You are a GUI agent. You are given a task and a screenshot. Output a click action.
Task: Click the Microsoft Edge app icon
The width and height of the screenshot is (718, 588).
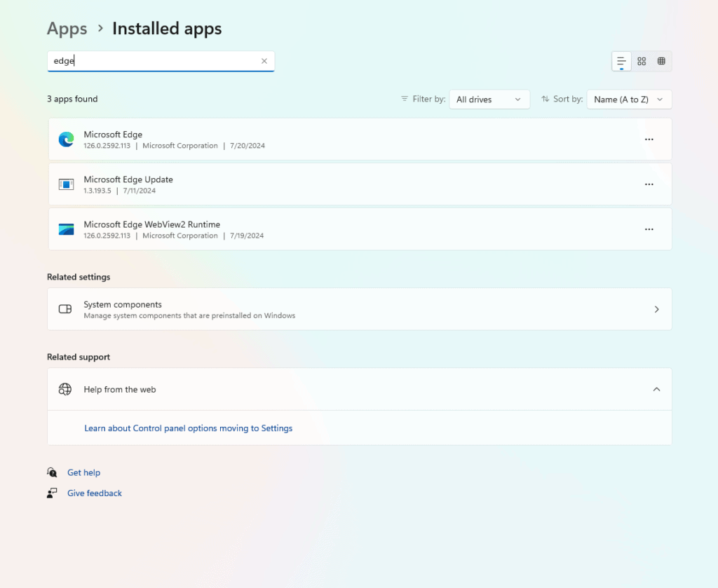(67, 139)
